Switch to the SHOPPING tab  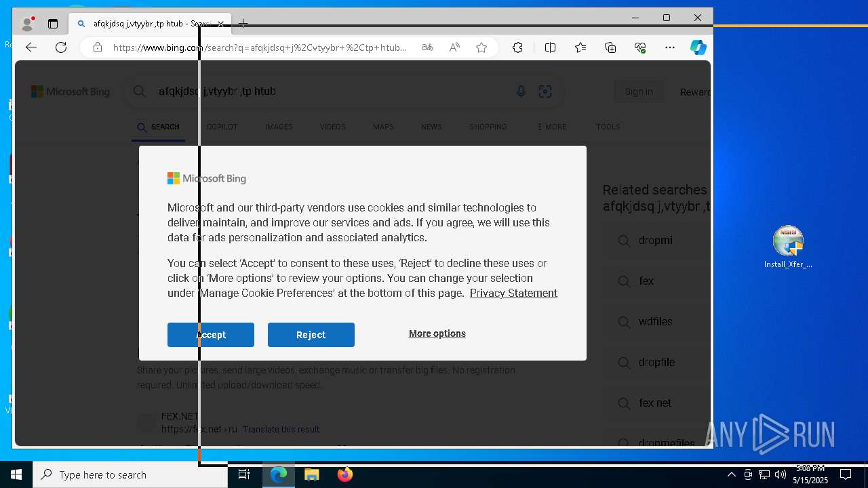pyautogui.click(x=488, y=127)
